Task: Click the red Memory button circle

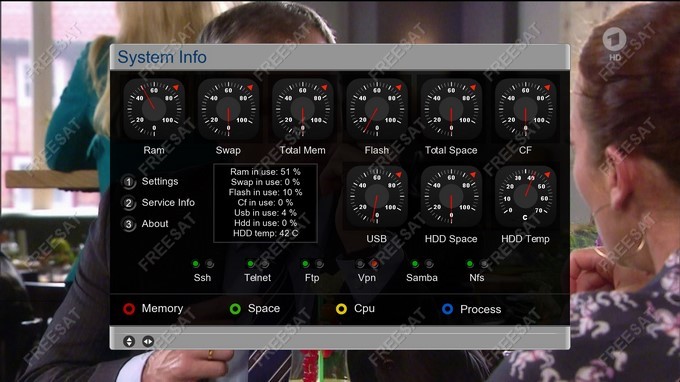Action: pyautogui.click(x=129, y=309)
